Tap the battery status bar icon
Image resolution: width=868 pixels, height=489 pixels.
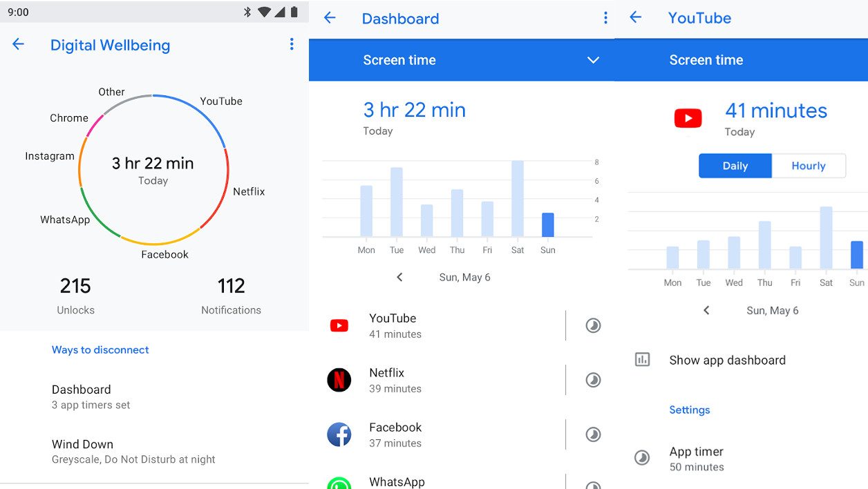294,12
